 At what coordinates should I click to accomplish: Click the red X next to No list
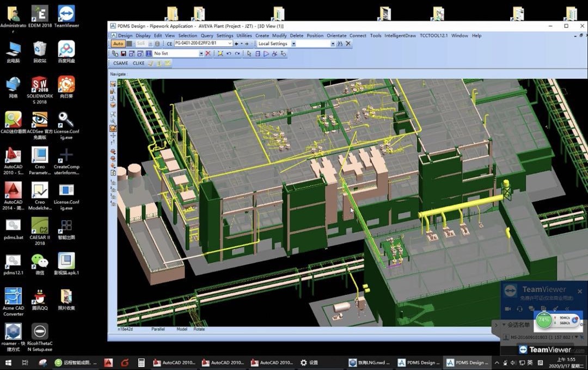tap(209, 54)
